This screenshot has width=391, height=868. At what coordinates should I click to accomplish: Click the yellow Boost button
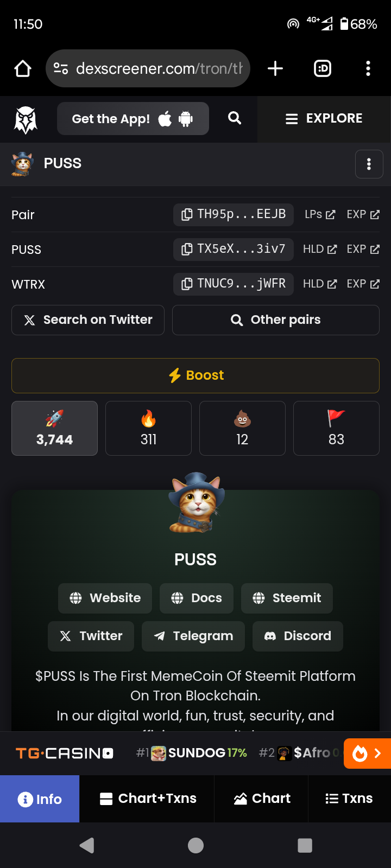(x=195, y=375)
